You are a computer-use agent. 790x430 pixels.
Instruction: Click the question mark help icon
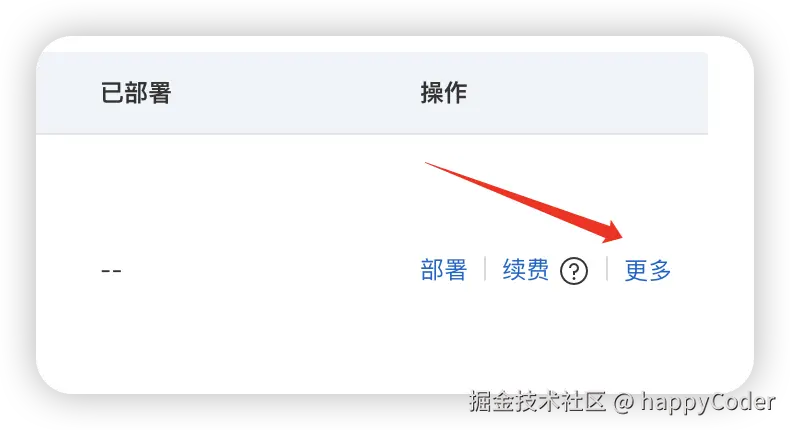pyautogui.click(x=574, y=271)
